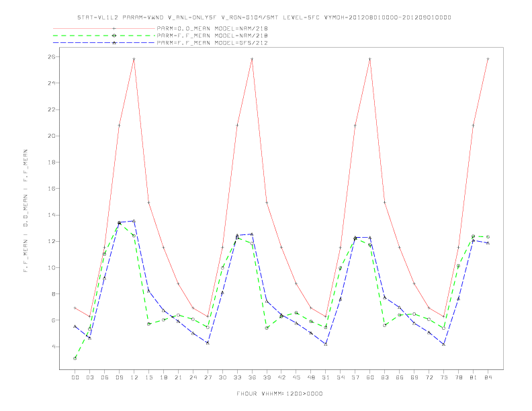Click the red line peak marker at hour 12
The height and width of the screenshot is (411, 532).
(x=134, y=59)
